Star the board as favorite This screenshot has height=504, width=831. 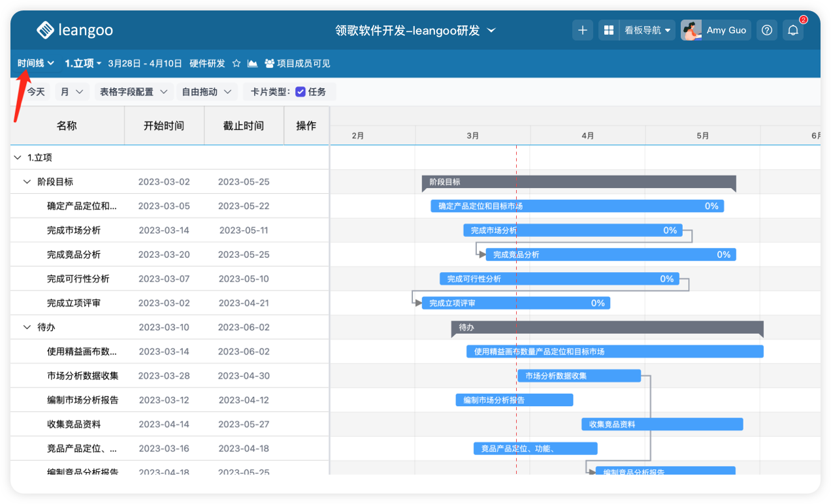(x=236, y=63)
